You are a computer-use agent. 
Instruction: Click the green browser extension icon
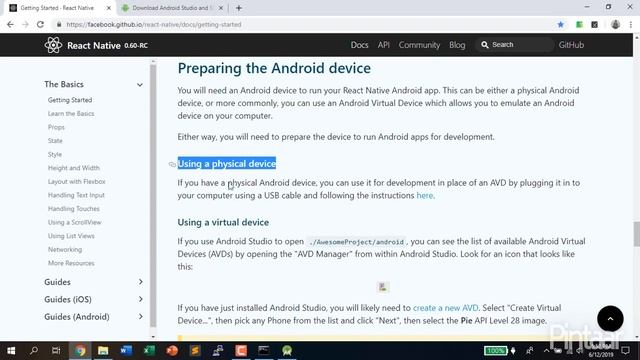pyautogui.click(x=579, y=24)
